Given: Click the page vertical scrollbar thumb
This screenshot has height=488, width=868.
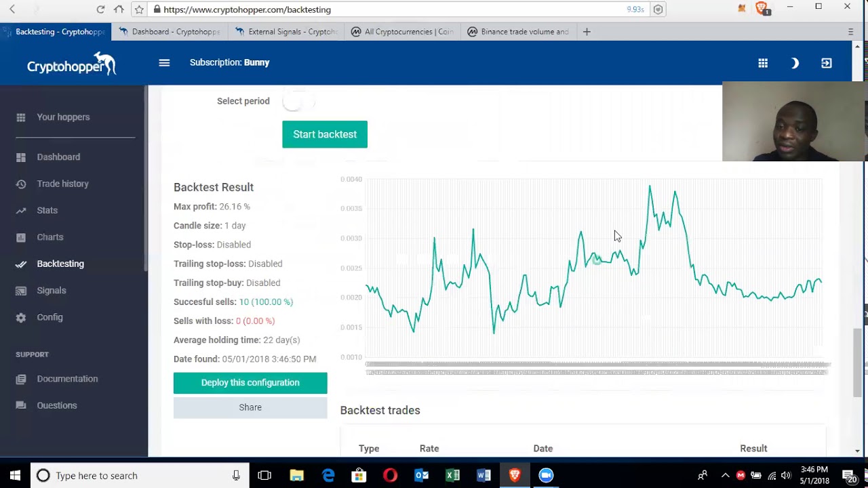Looking at the screenshot, I should pos(857,362).
